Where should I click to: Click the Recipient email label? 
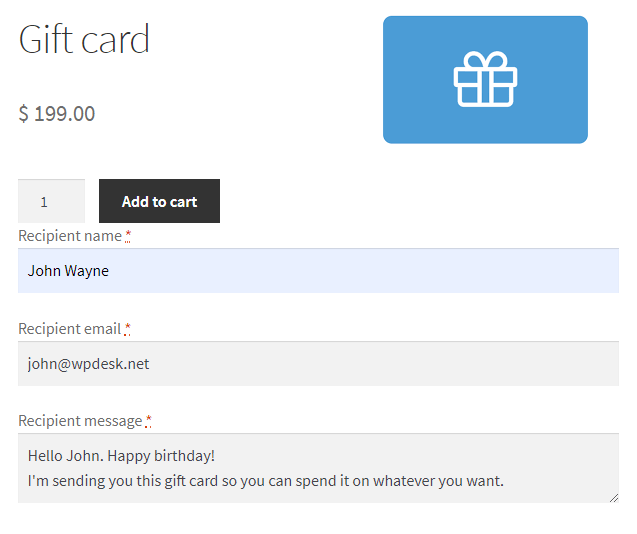tap(69, 329)
